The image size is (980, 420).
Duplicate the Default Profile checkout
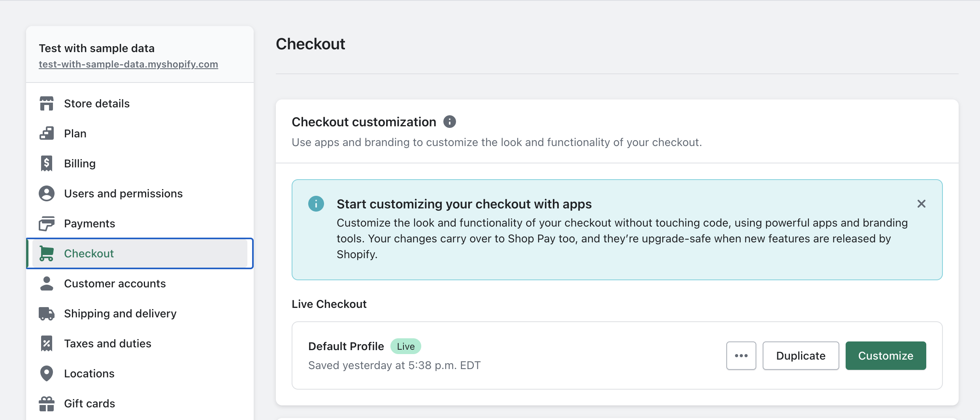click(x=801, y=356)
